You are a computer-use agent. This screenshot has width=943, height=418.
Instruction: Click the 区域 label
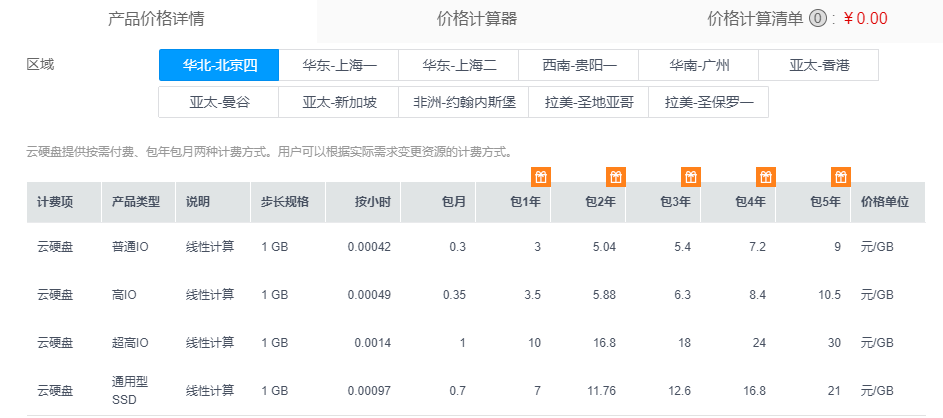(x=40, y=64)
